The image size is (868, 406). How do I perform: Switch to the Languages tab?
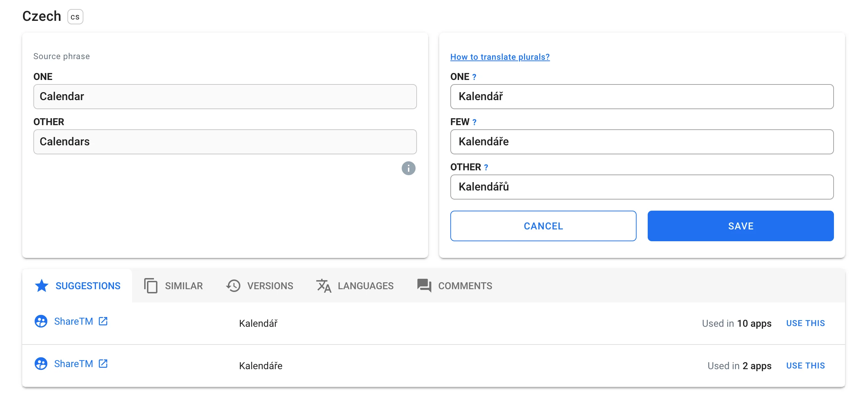[x=355, y=286]
